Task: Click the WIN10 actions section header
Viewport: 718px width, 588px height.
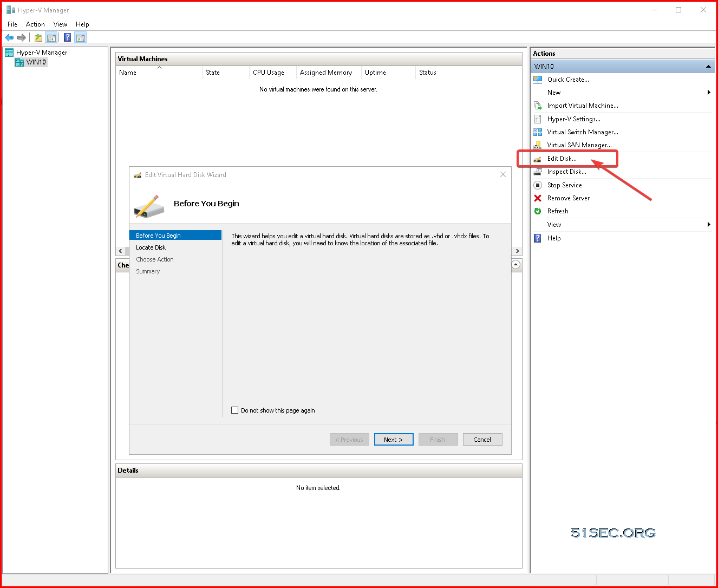Action: [623, 67]
